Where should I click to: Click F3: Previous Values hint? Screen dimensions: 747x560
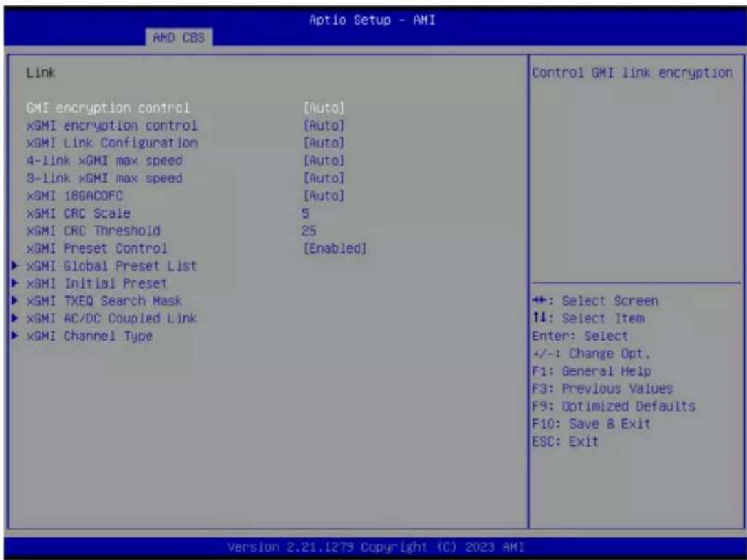(x=603, y=389)
